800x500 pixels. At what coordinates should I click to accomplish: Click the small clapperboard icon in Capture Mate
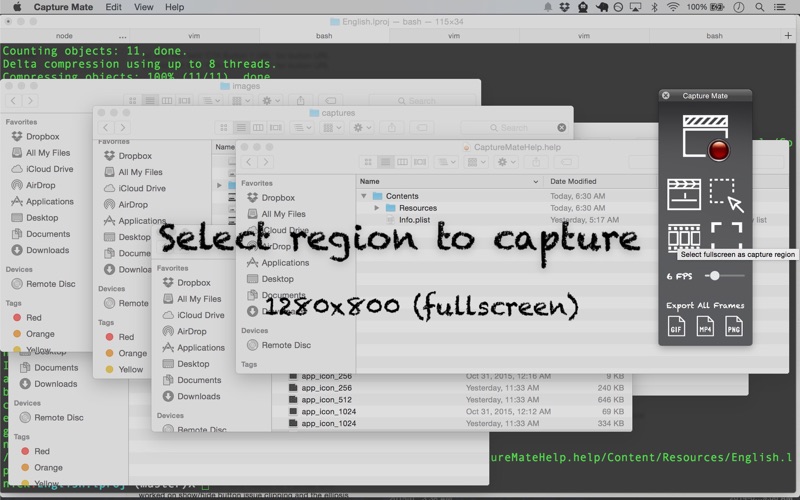pos(684,194)
